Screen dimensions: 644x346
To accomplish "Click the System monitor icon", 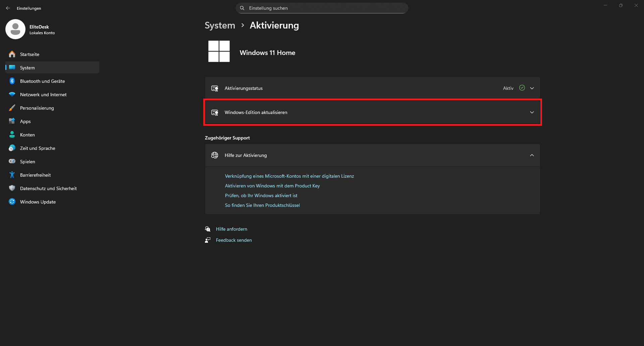I will (x=12, y=67).
